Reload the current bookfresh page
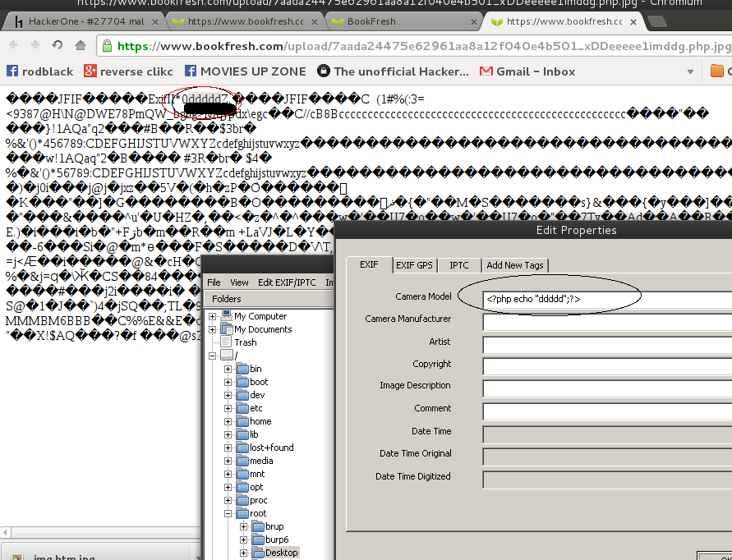Viewport: 732px width, 560px height. click(x=59, y=46)
